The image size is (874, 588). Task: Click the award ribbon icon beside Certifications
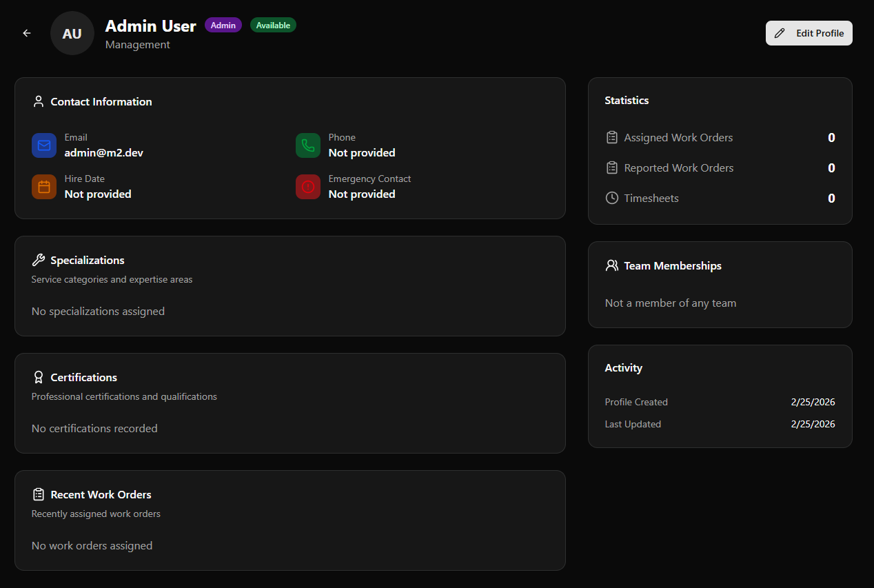pyautogui.click(x=39, y=377)
